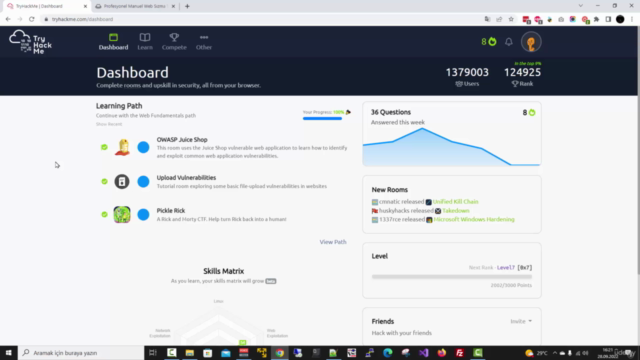Open the Unified Kill Chain room link
The image size is (640, 360).
point(455,202)
